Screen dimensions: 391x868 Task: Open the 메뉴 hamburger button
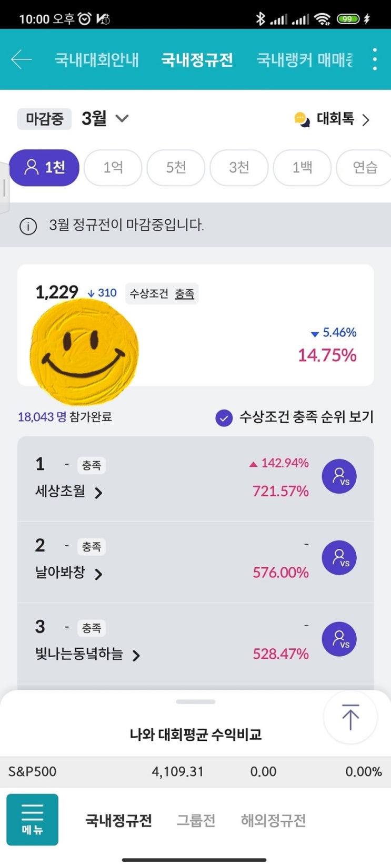(32, 819)
